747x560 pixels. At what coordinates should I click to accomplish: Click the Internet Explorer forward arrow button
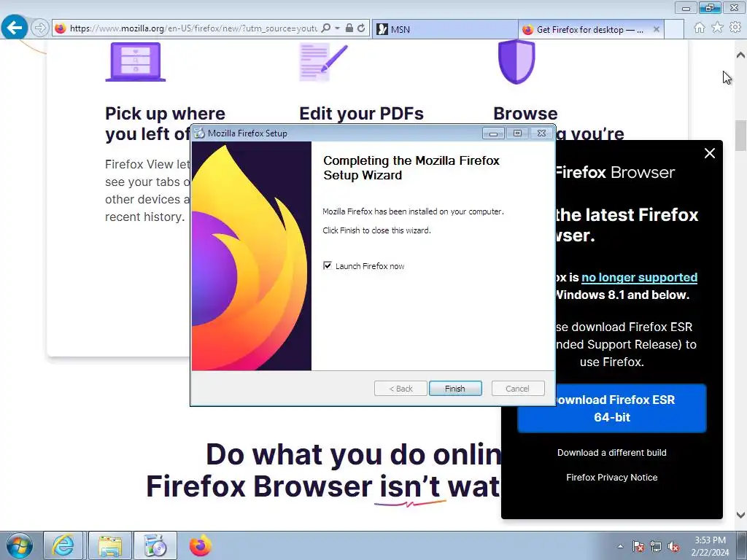(40, 28)
